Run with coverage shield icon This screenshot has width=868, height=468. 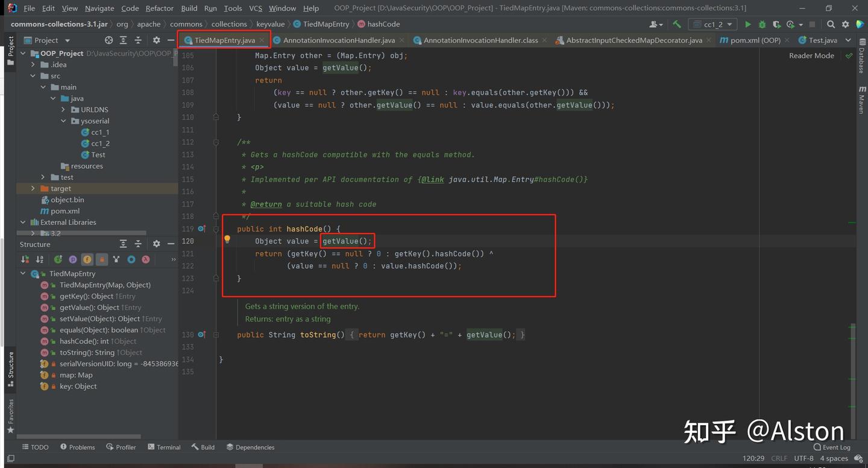tap(776, 24)
